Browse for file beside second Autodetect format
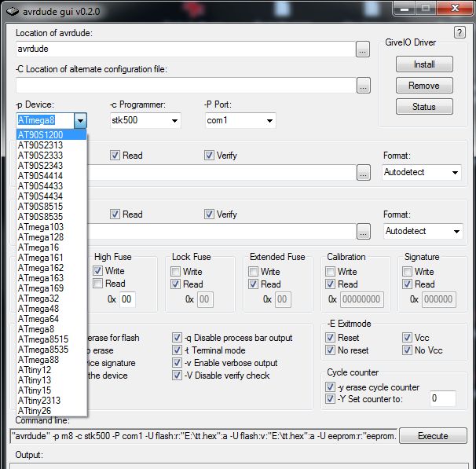This screenshot has height=469, width=476. [x=364, y=232]
